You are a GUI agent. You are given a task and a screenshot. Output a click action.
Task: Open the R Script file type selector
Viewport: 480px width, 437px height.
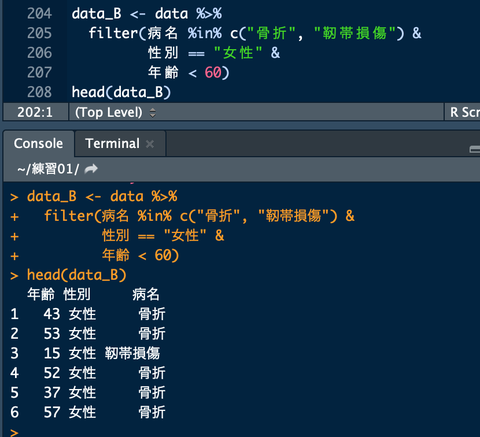[464, 112]
